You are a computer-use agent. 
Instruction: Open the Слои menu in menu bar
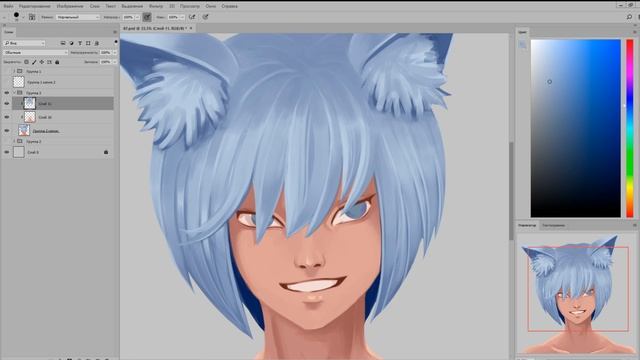point(94,6)
